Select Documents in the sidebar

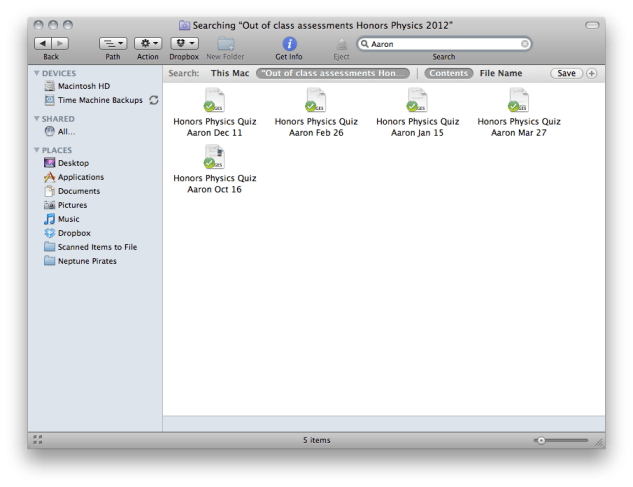point(78,191)
